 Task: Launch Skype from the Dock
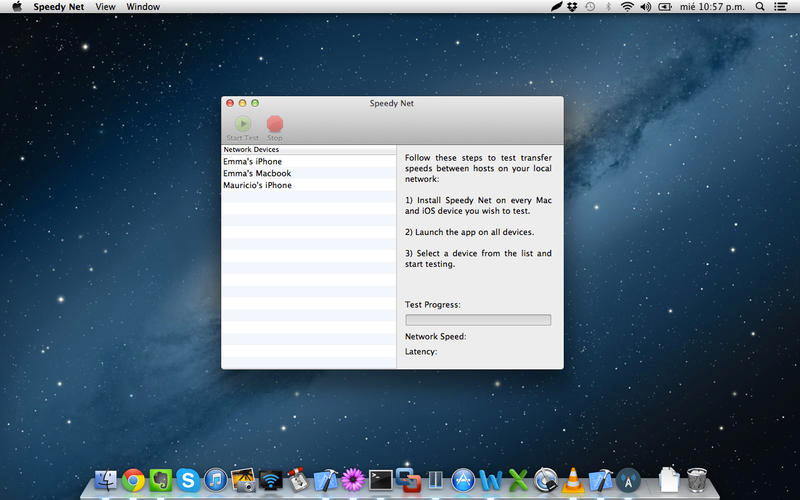[x=188, y=481]
